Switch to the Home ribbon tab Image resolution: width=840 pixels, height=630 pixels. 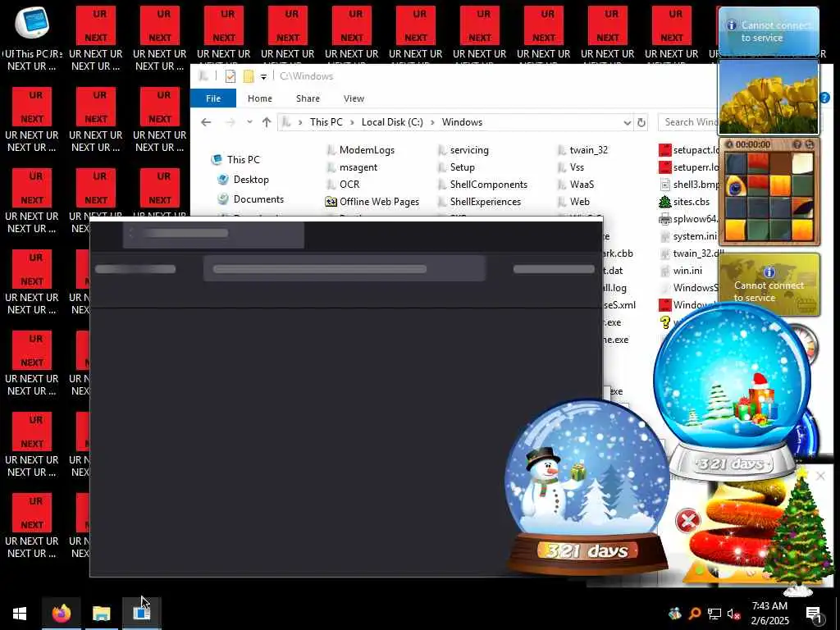[x=260, y=98]
